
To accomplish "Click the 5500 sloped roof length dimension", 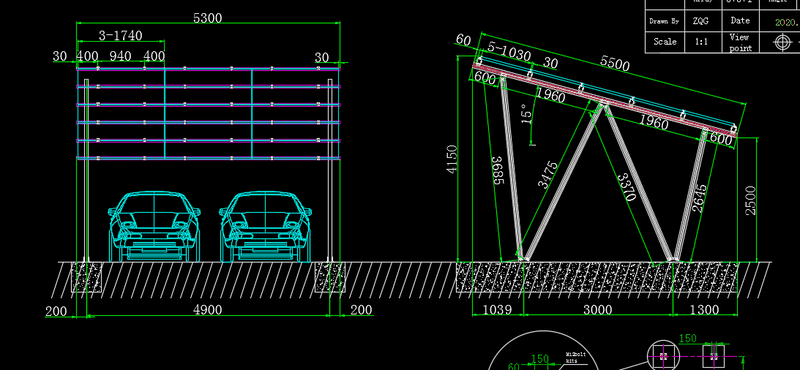I will click(x=615, y=63).
